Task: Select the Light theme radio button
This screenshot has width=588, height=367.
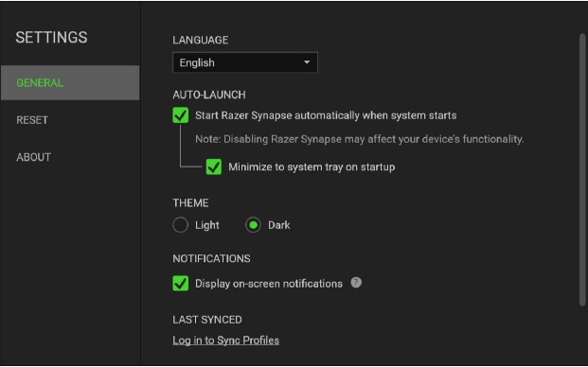Action: (x=180, y=225)
